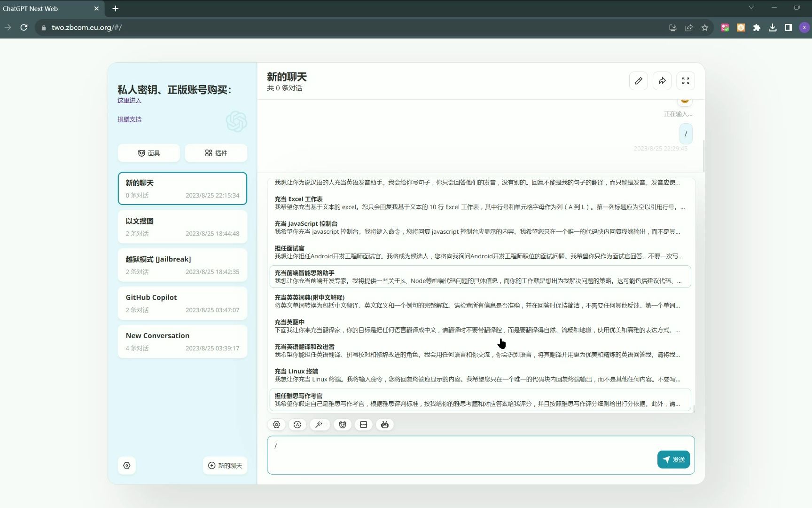Open the 越狱模式 [Jailbreak] conversation
The width and height of the screenshot is (812, 508).
(182, 265)
